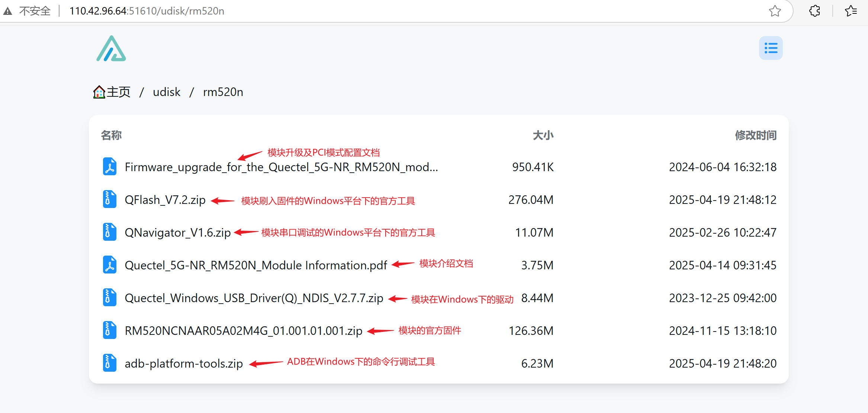The image size is (868, 413).
Task: Open the browser extensions icon
Action: click(814, 11)
